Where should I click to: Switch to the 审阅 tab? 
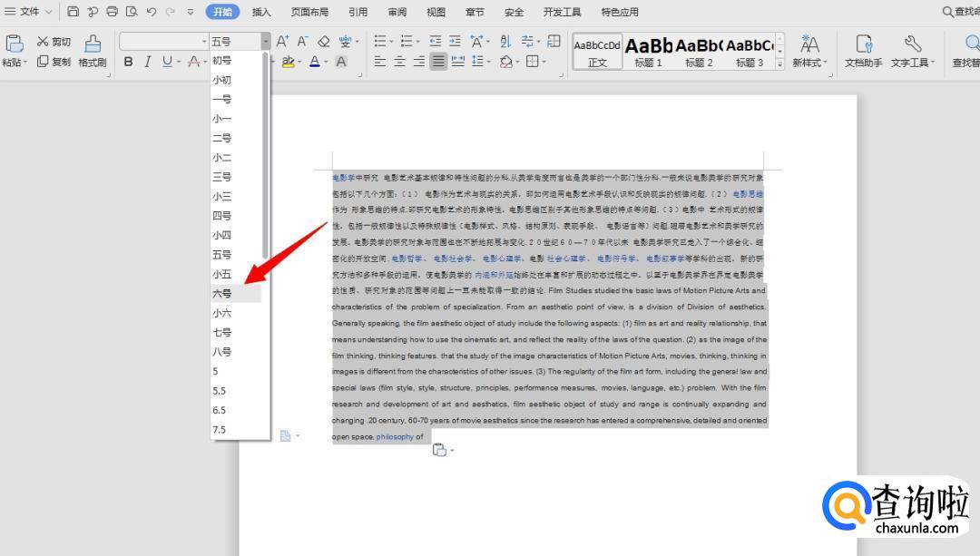(x=397, y=12)
